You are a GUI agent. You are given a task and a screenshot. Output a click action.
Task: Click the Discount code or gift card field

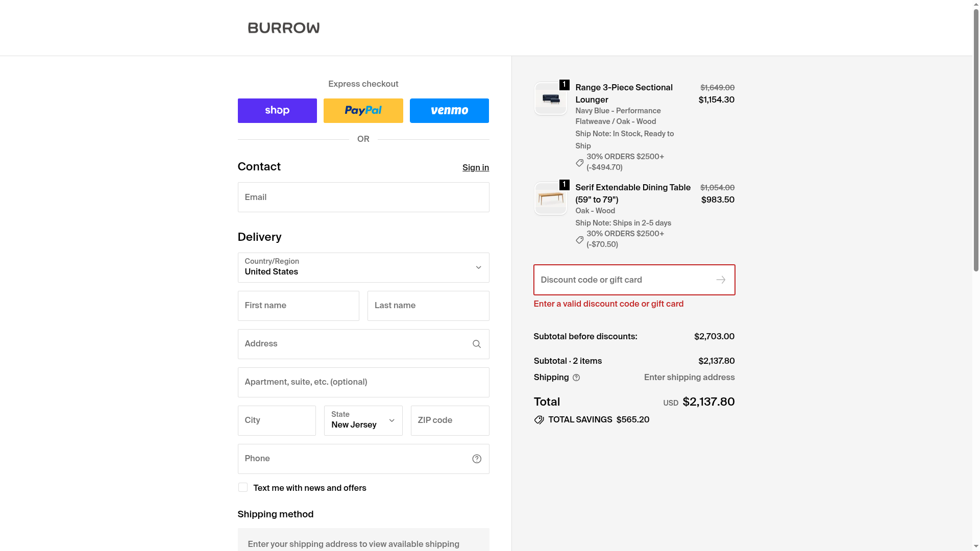[x=623, y=280]
